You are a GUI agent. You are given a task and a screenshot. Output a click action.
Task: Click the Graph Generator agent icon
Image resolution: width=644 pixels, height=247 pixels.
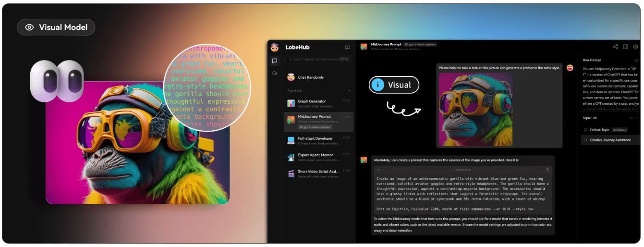click(291, 103)
